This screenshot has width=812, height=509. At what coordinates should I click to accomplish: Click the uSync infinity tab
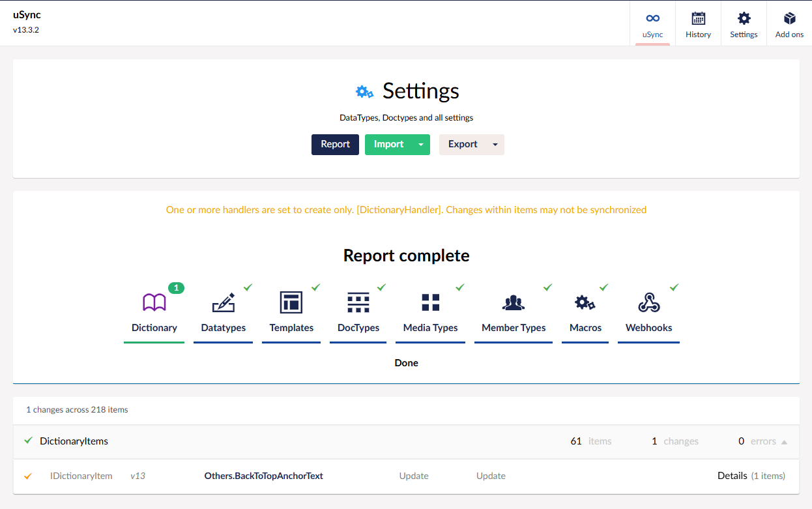[x=652, y=24]
